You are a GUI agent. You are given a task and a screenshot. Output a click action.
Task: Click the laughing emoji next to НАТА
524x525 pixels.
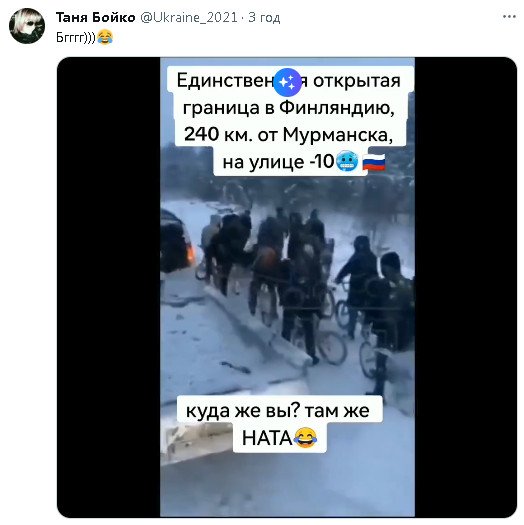pos(305,438)
